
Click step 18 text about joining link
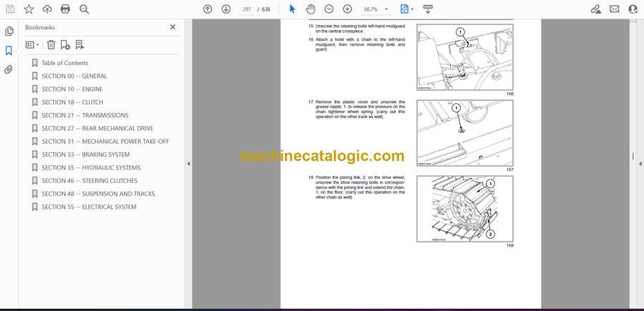pyautogui.click(x=356, y=187)
